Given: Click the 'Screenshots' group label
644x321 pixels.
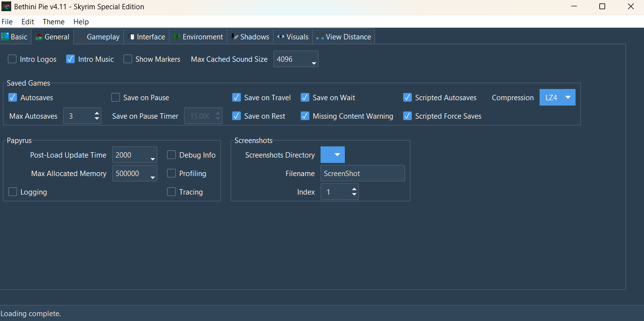Looking at the screenshot, I should pyautogui.click(x=254, y=141).
